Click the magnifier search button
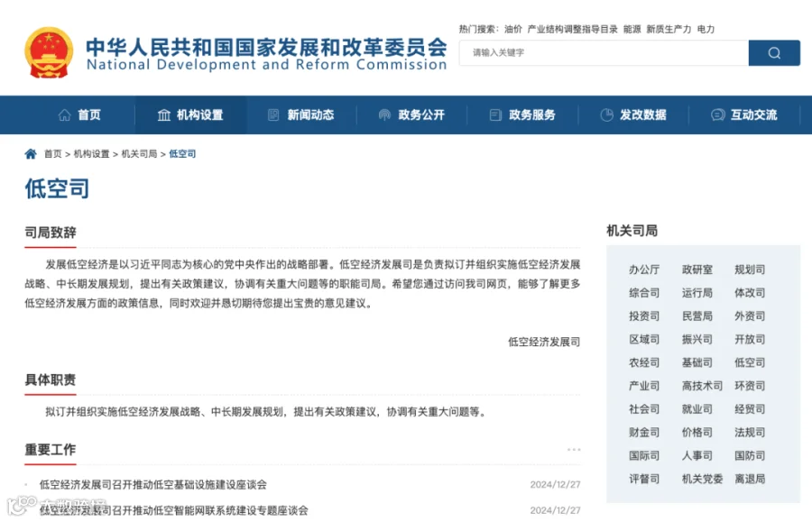Screen dimensions: 812x522 tap(774, 53)
